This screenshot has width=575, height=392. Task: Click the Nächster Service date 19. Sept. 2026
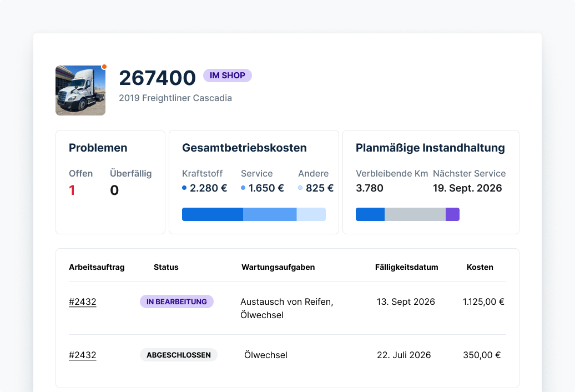[x=467, y=188]
